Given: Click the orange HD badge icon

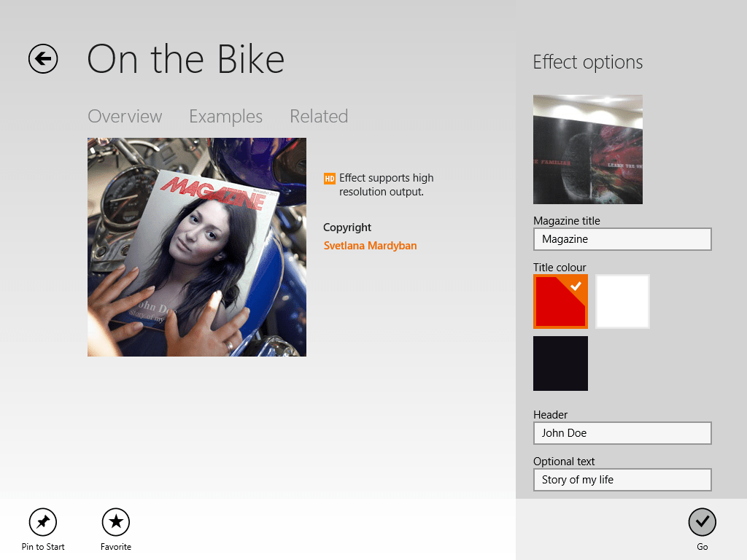Looking at the screenshot, I should (x=330, y=178).
